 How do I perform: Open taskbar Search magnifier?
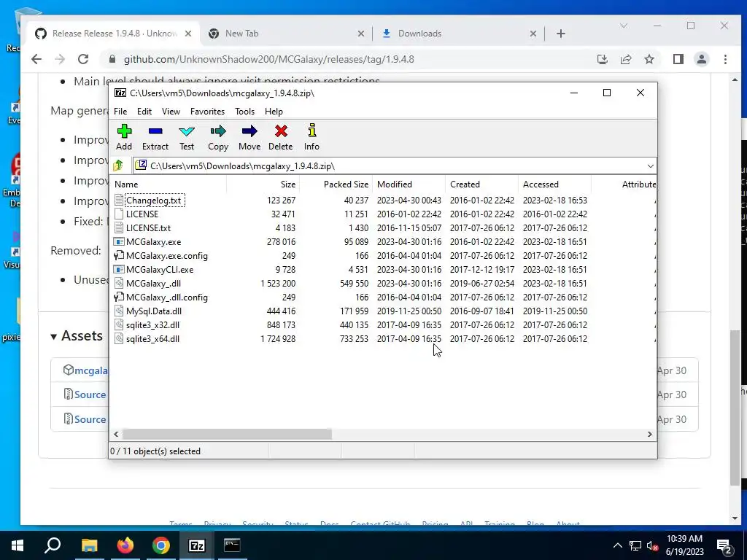(x=53, y=545)
